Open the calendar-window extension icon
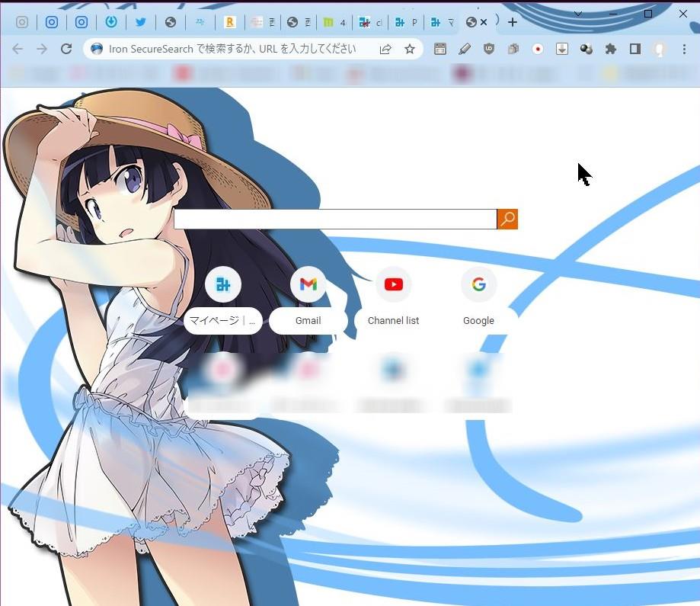This screenshot has height=606, width=700. [x=440, y=49]
